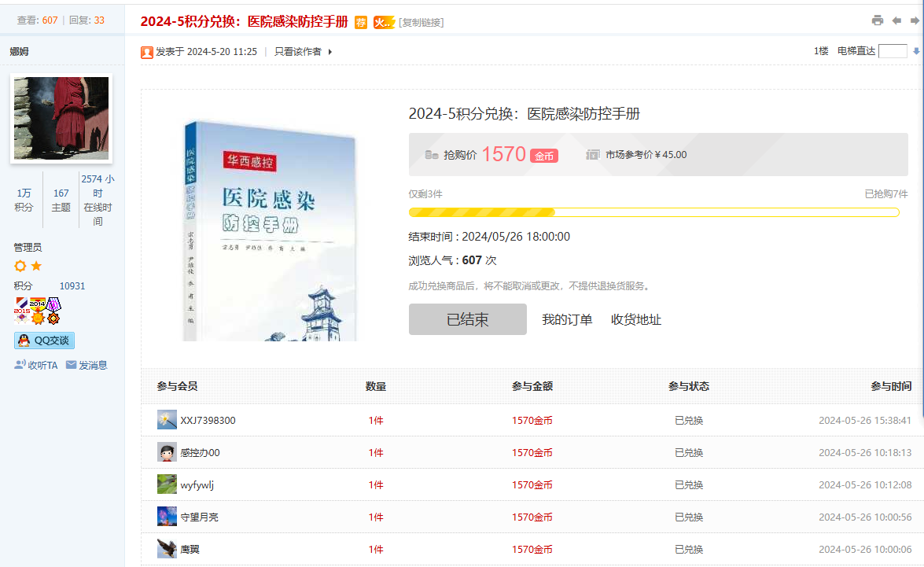Screen dimensions: 924x567
Task: Click the 电梯直达 page number input box
Action: coord(893,50)
